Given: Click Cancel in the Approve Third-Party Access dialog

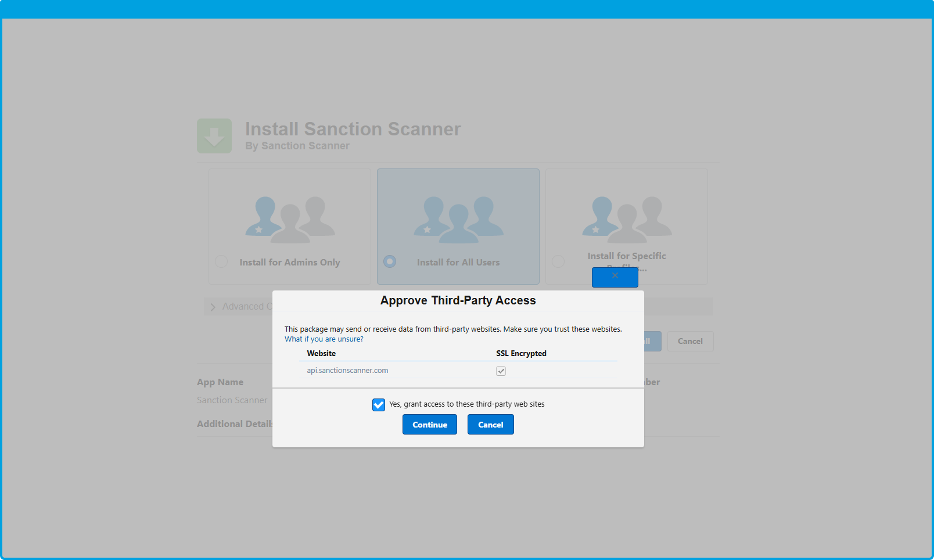Looking at the screenshot, I should 490,425.
